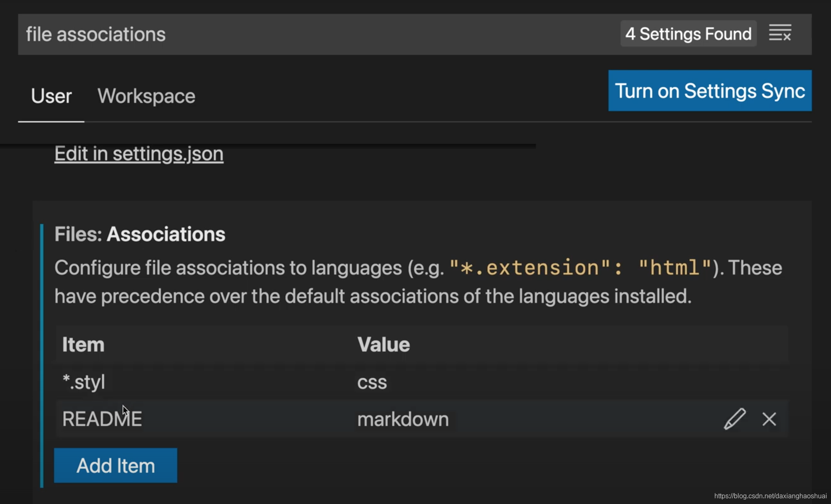Click the Value column header

point(384,345)
